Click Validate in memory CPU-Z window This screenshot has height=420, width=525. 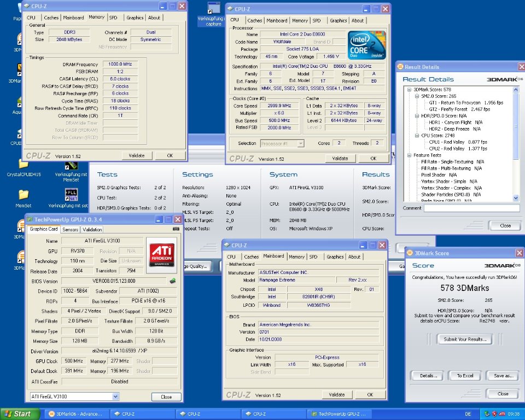pyautogui.click(x=137, y=155)
